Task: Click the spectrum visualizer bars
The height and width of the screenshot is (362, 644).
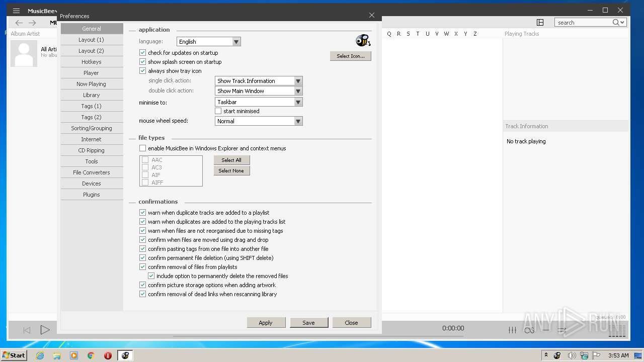Action: [x=617, y=330]
